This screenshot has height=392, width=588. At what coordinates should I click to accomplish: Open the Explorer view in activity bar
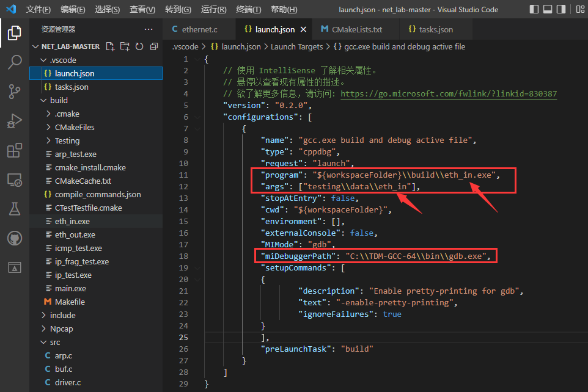14,33
